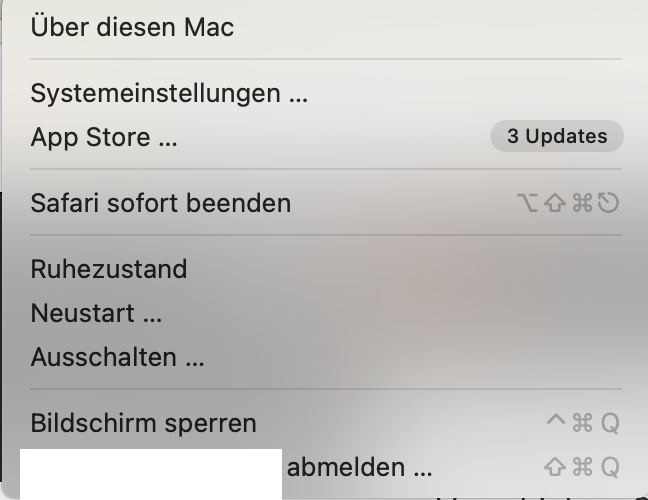This screenshot has height=500, width=648.
Task: Click the Command symbol in the Bildschirm sperren shortcut
Action: pos(582,423)
